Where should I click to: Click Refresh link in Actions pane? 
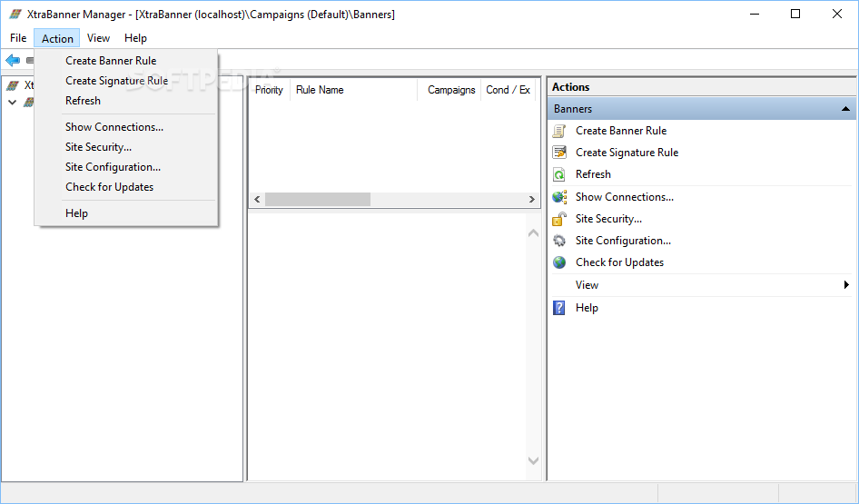pyautogui.click(x=593, y=174)
